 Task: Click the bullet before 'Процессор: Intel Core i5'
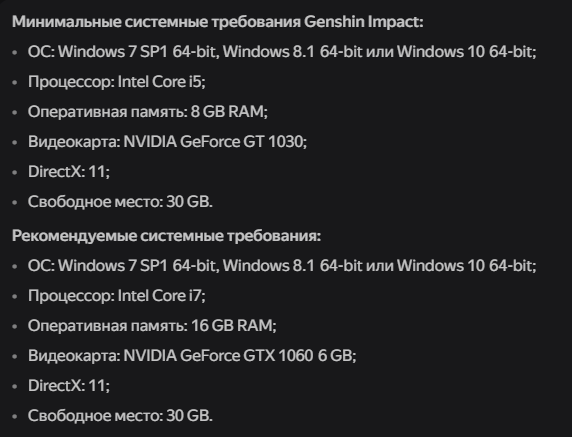pos(15,82)
